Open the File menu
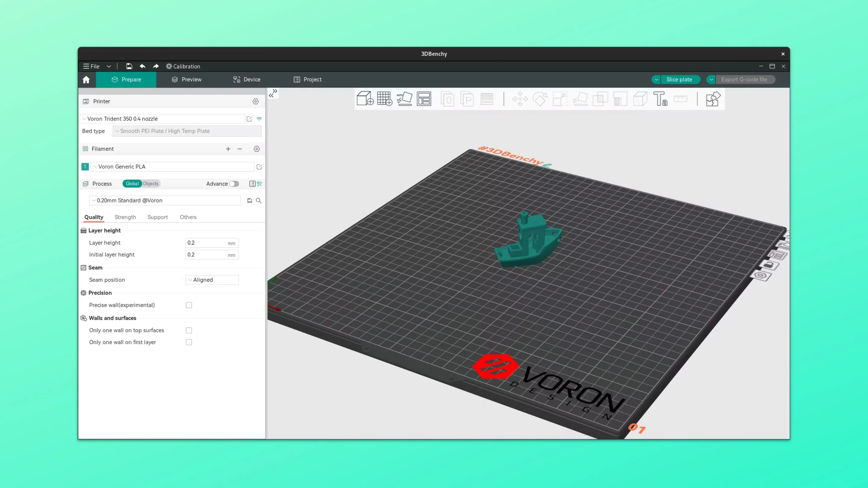This screenshot has height=488, width=868. [91, 66]
